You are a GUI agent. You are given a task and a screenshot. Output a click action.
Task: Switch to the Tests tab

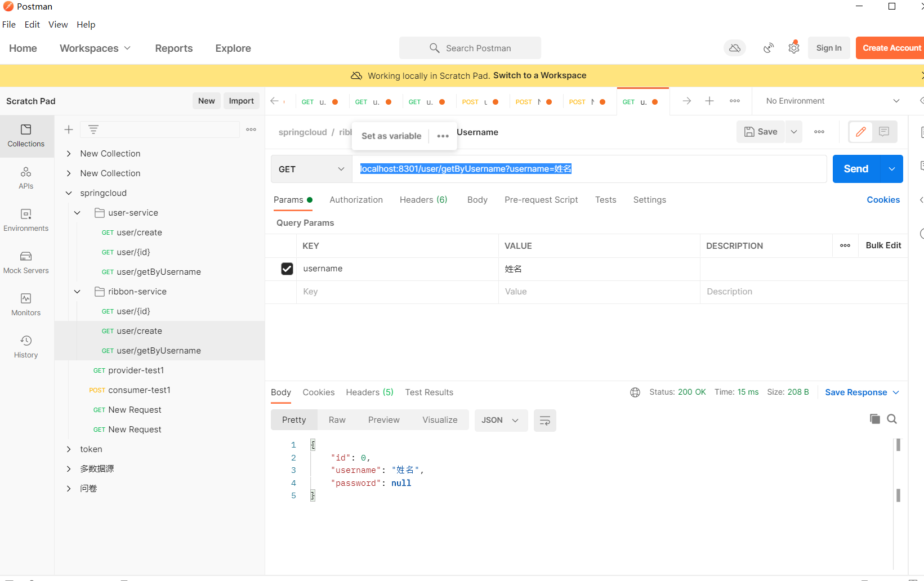[x=606, y=200]
